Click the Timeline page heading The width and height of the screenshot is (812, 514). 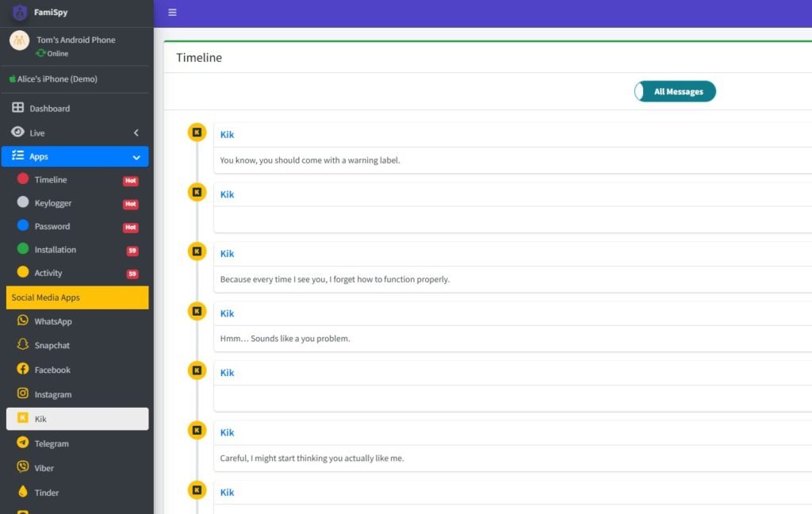coord(199,58)
